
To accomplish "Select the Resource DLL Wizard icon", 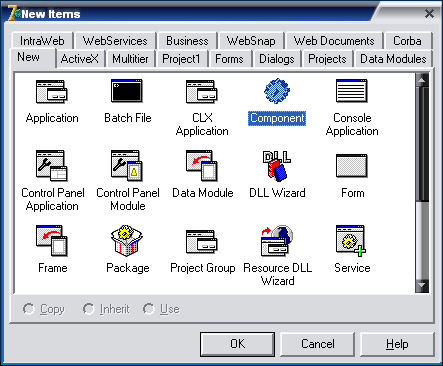I will click(277, 241).
